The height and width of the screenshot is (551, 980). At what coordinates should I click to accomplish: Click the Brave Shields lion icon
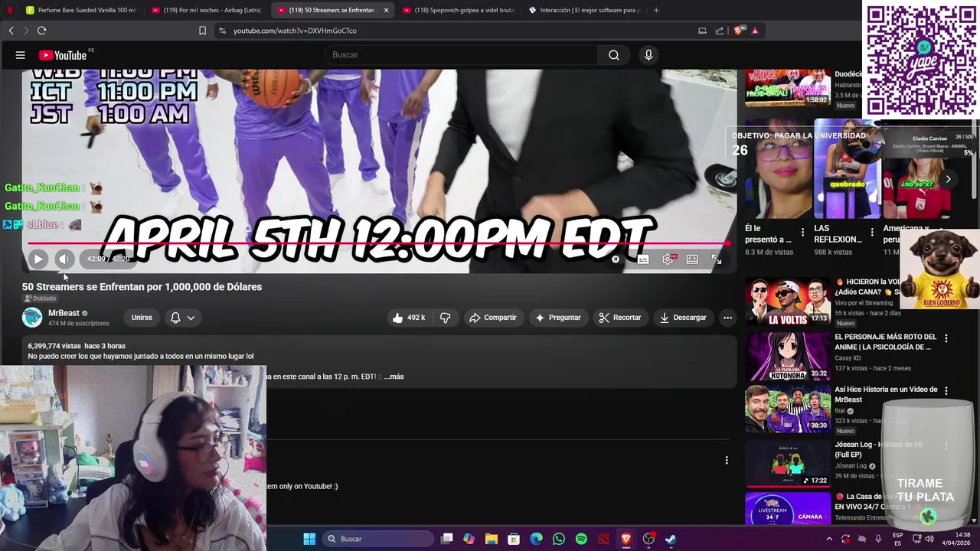click(x=738, y=31)
